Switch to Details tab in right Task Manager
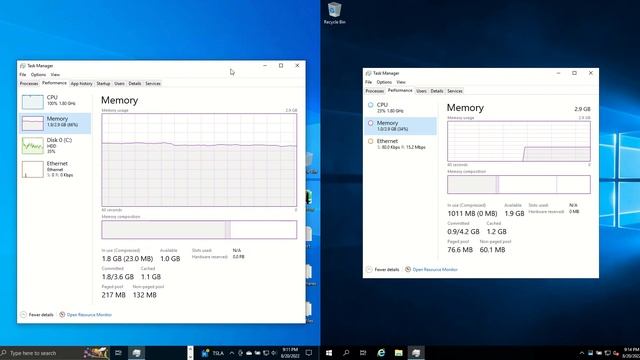This screenshot has height=360, width=640. 437,91
